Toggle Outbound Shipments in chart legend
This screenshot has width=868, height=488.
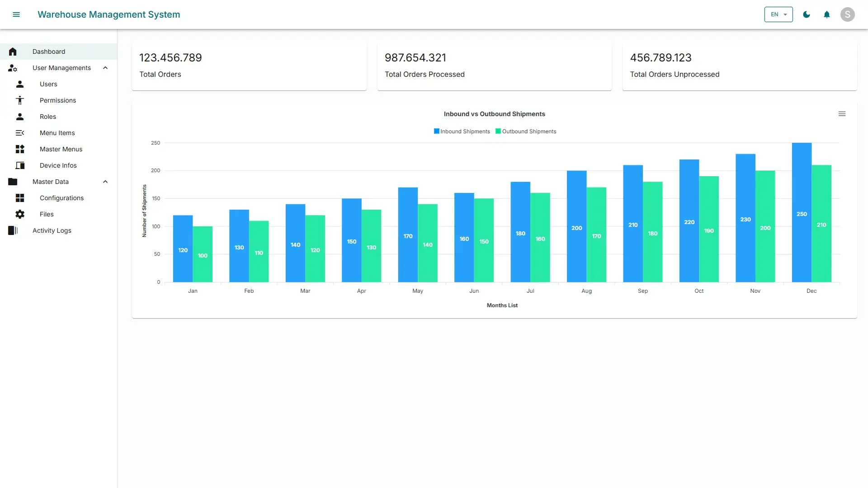tap(526, 131)
